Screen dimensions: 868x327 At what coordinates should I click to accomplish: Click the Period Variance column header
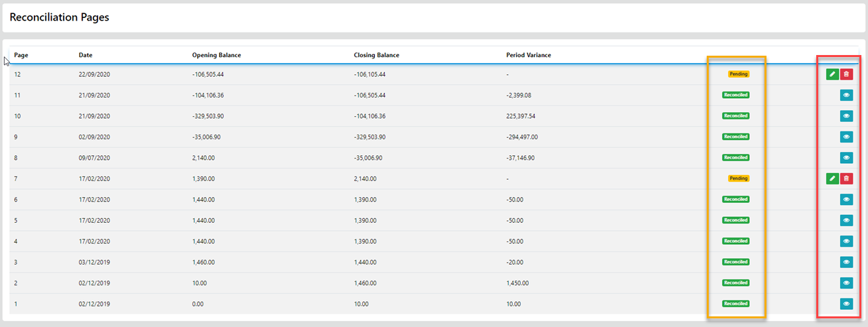(x=528, y=55)
